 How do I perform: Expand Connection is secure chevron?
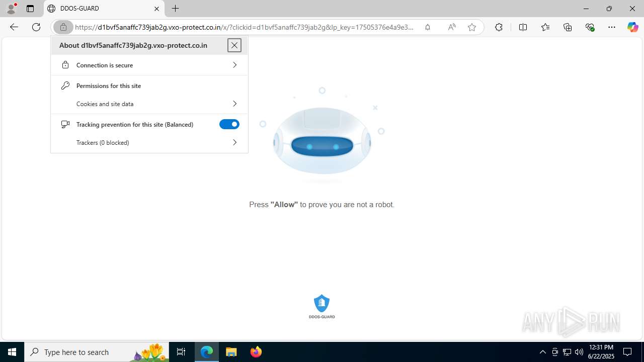pyautogui.click(x=234, y=65)
